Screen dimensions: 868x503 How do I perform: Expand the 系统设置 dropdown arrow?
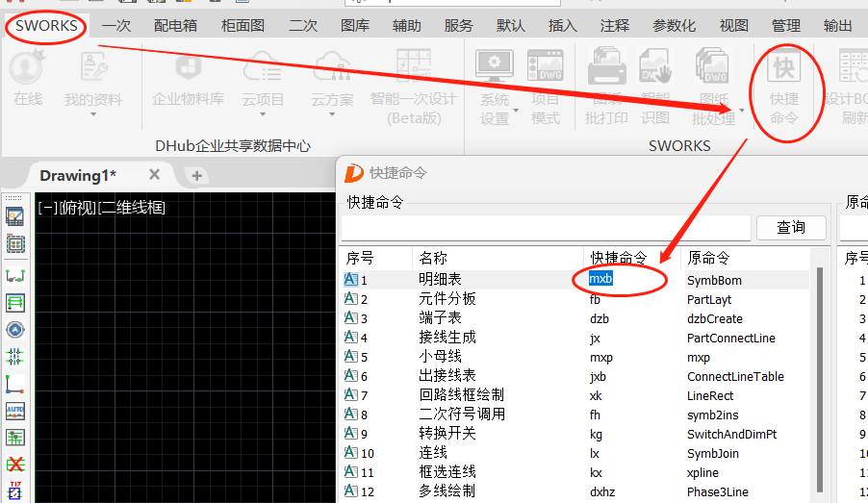click(516, 110)
